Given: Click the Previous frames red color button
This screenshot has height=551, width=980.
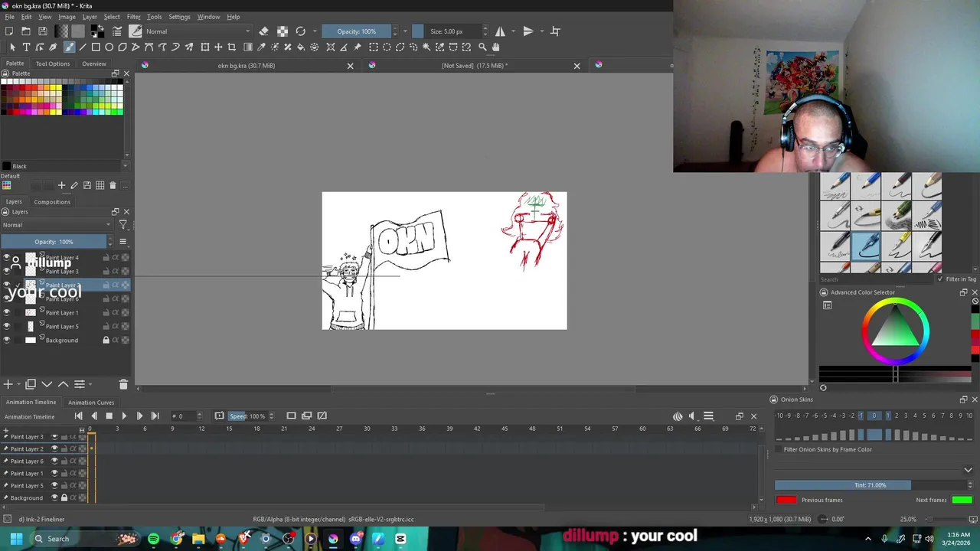Looking at the screenshot, I should tap(786, 500).
